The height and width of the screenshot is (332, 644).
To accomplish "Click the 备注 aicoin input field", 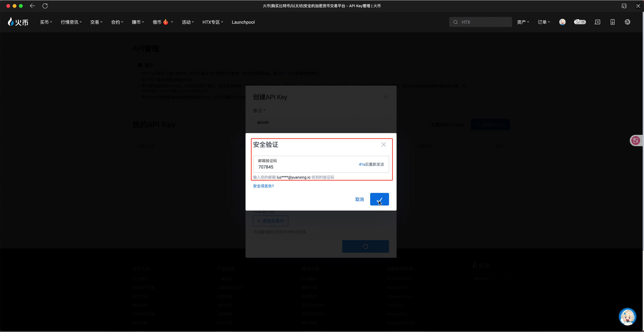I will (321, 122).
